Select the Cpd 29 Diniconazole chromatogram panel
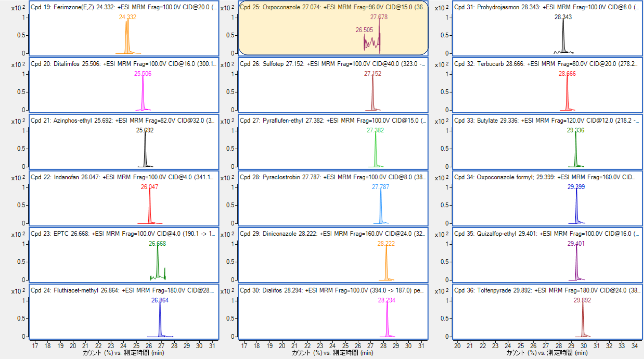This screenshot has width=644, height=359. [333, 255]
